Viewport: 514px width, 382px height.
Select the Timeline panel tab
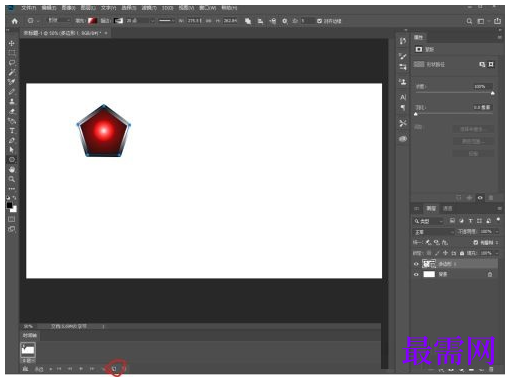(x=30, y=335)
